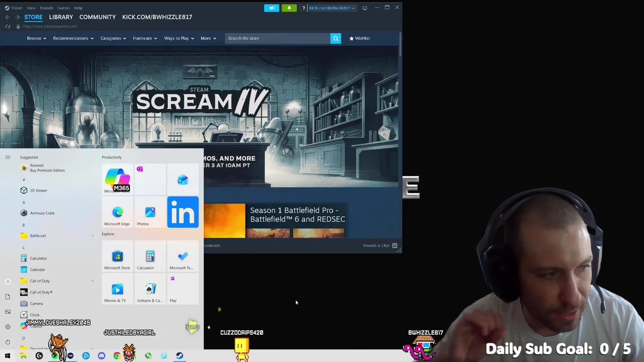Go forward with Steam forward arrow
This screenshot has width=644, height=362.
tap(18, 17)
